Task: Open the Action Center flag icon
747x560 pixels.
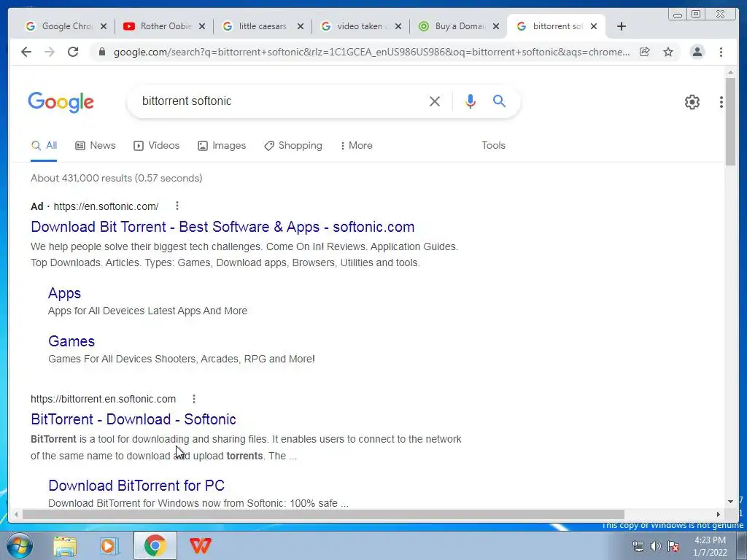Action: [x=673, y=546]
